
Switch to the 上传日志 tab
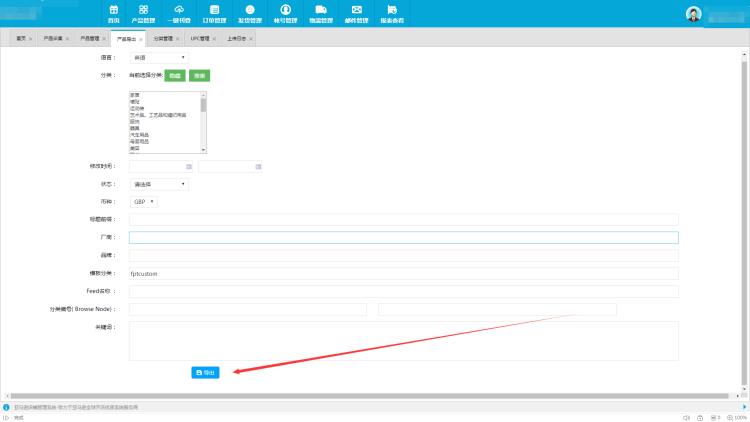pos(236,38)
